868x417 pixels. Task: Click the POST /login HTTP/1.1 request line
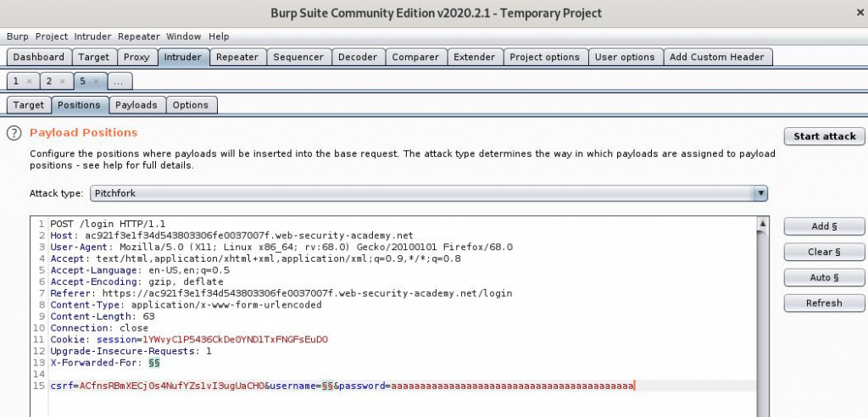pyautogui.click(x=108, y=224)
